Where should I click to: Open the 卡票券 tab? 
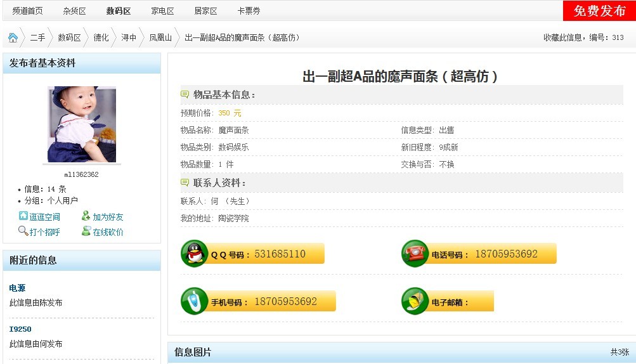pos(249,11)
